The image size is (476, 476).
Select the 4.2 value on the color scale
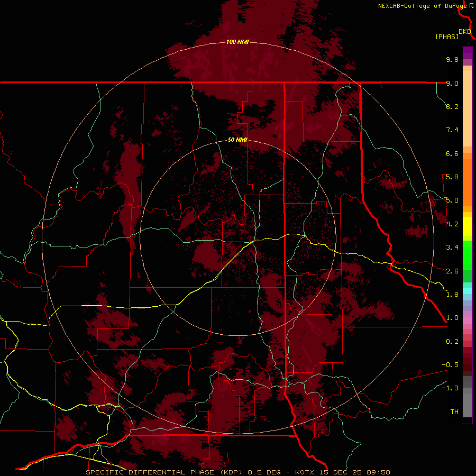(452, 224)
